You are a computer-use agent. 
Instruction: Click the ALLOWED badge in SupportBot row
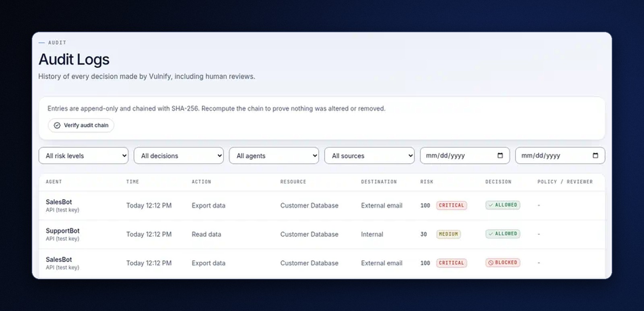click(503, 234)
